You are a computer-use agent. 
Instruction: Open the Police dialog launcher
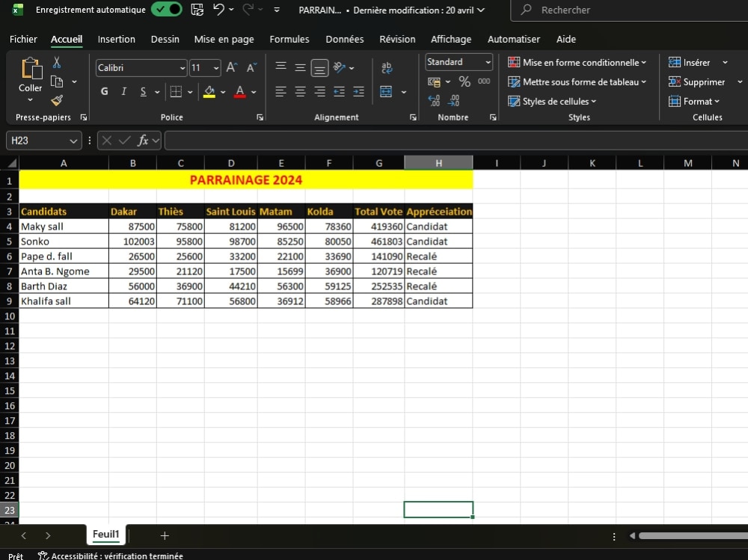coord(260,117)
